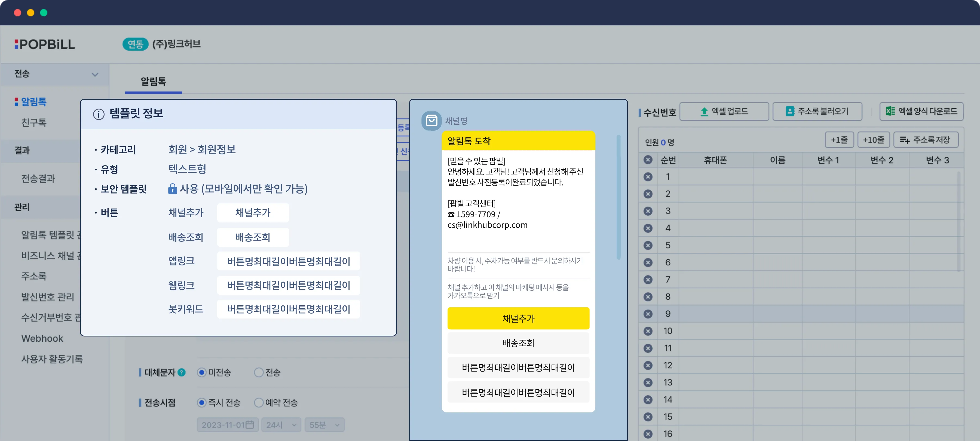The height and width of the screenshot is (441, 980).
Task: Open 알림톡 in the sidebar
Action: coord(33,102)
